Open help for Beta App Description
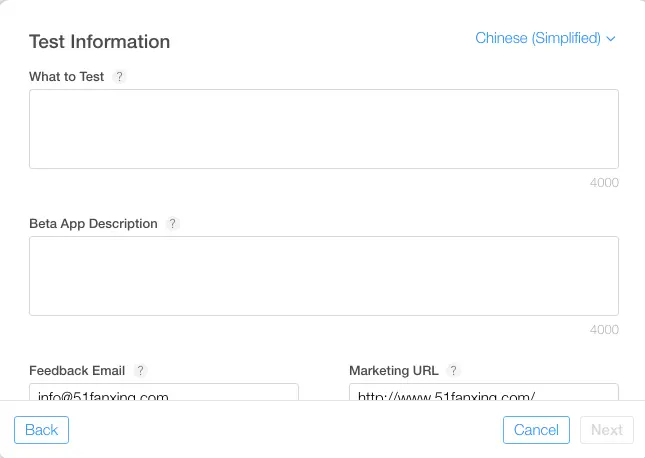Image resolution: width=645 pixels, height=458 pixels. point(173,224)
